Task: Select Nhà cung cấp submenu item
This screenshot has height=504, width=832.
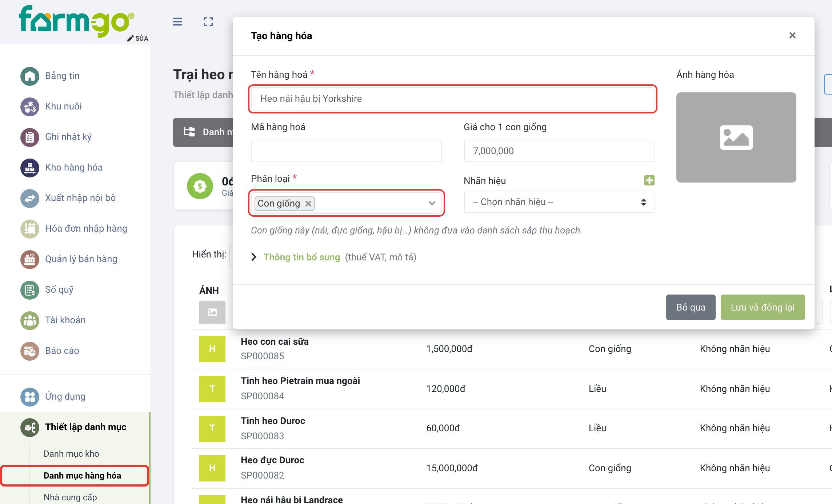Action: point(70,497)
